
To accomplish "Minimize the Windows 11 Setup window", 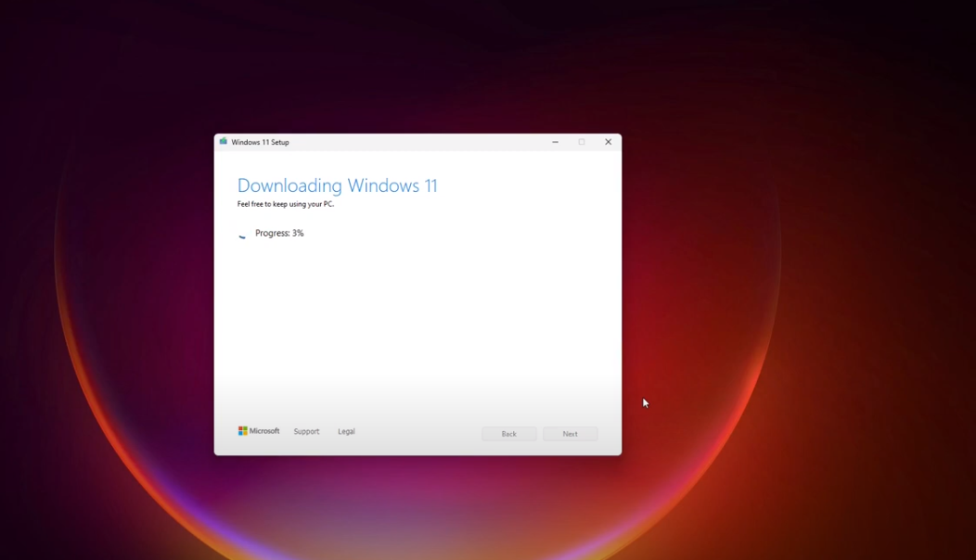I will (555, 142).
